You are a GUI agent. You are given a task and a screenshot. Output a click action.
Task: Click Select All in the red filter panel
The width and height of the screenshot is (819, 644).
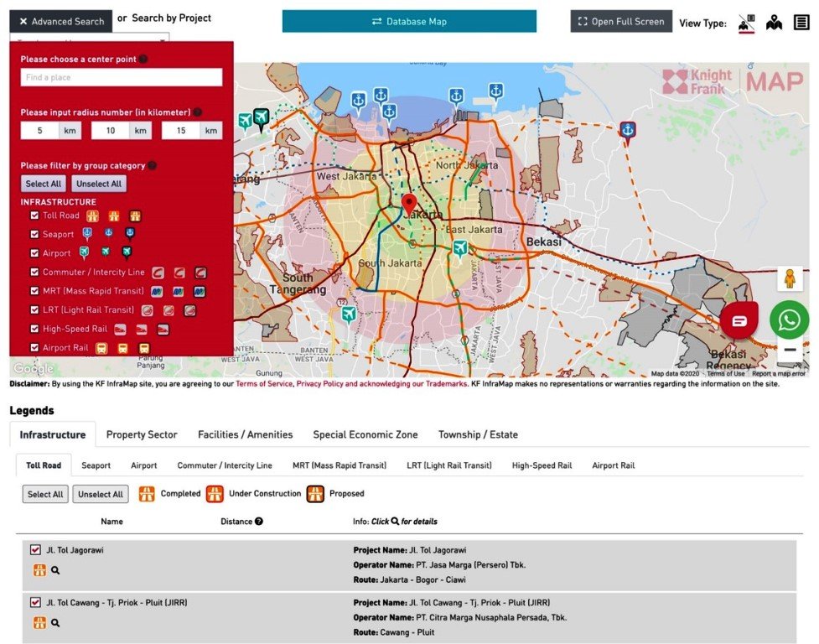pos(44,184)
